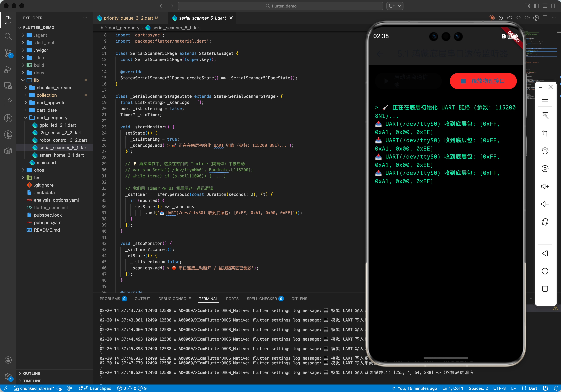Toggle the secondary side bar visibility
This screenshot has width=561, height=392.
(x=554, y=6)
